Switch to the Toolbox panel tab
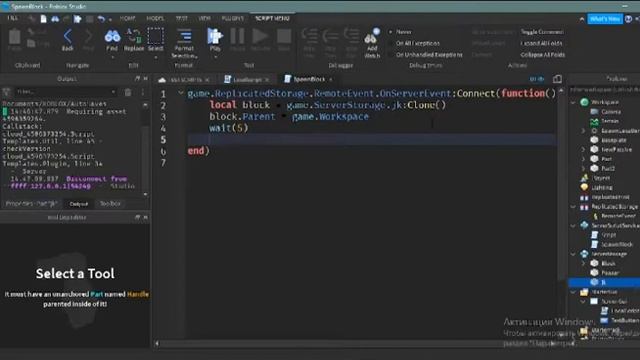Viewport: 640px width, 360px height. point(110,203)
